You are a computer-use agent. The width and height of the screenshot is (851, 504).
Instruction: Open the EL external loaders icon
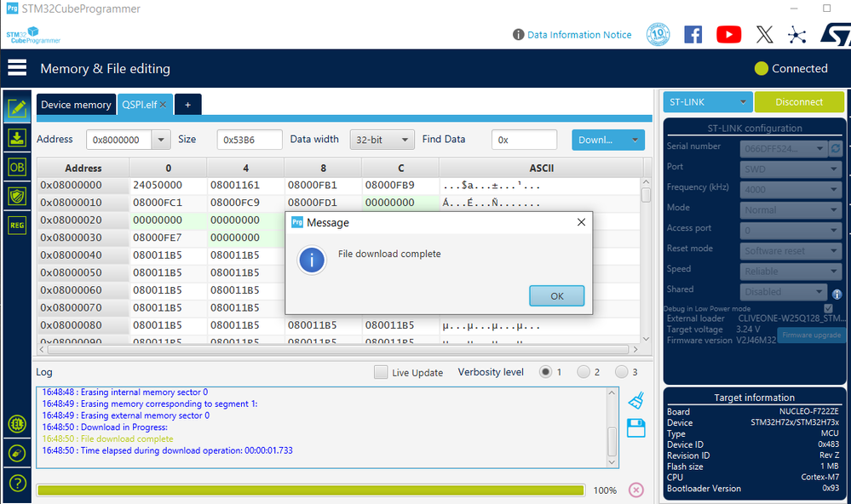click(17, 424)
